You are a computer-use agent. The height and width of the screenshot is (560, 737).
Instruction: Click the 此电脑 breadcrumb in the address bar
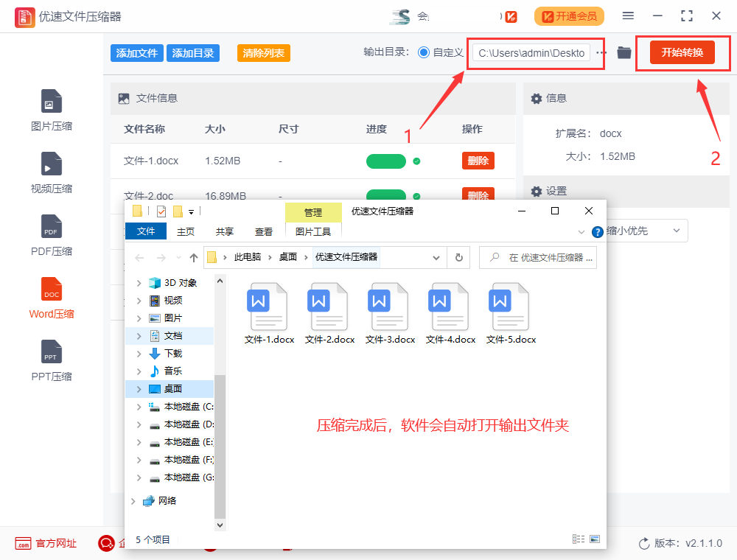click(x=247, y=257)
